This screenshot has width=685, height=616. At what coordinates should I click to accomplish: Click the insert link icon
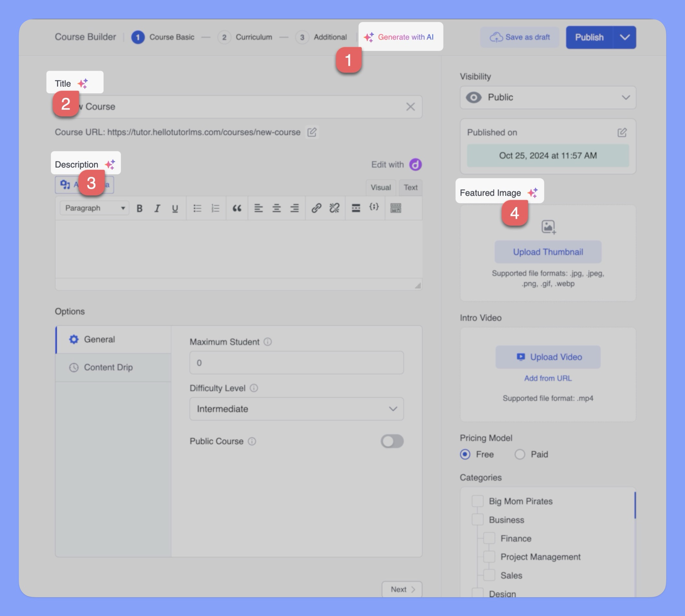316,208
